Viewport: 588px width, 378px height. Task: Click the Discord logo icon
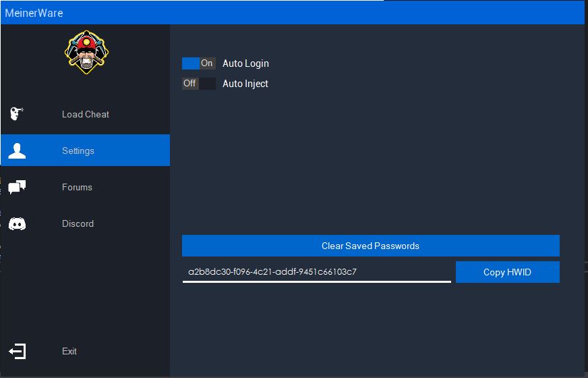[17, 223]
